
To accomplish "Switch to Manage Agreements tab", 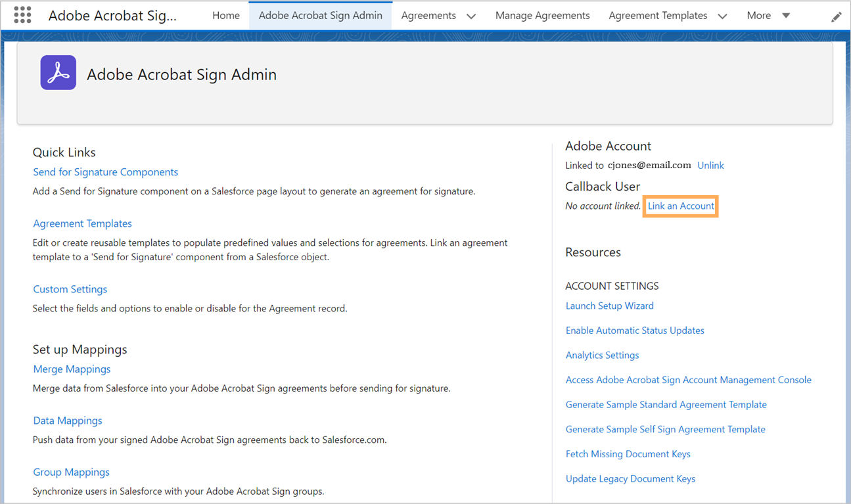I will coord(543,15).
